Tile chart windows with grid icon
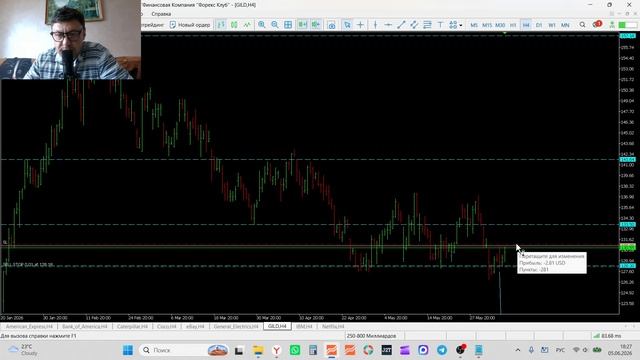The height and width of the screenshot is (360, 640). click(288, 25)
